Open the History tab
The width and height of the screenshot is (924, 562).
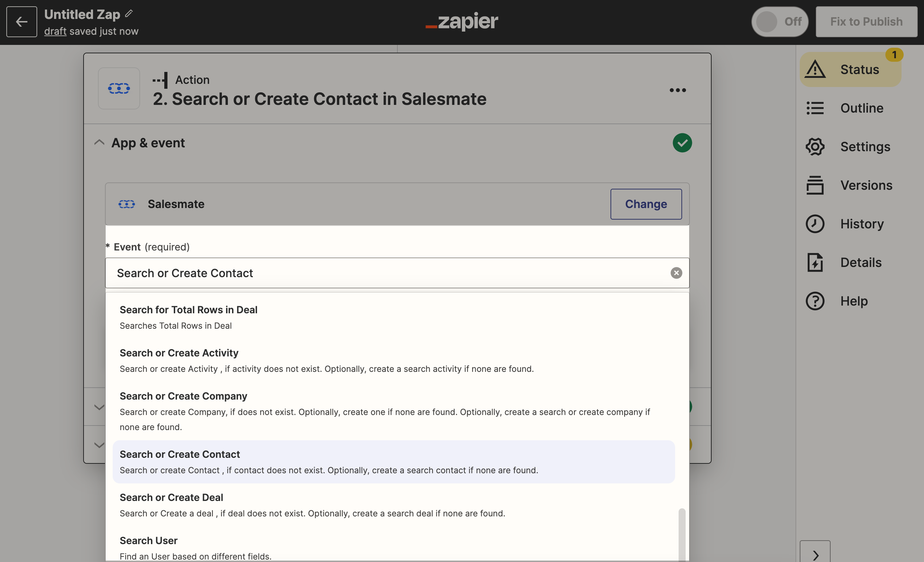point(862,224)
